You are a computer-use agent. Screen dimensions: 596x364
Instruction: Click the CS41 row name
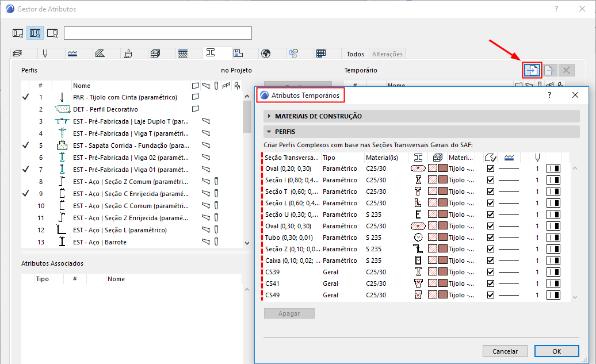pos(273,283)
